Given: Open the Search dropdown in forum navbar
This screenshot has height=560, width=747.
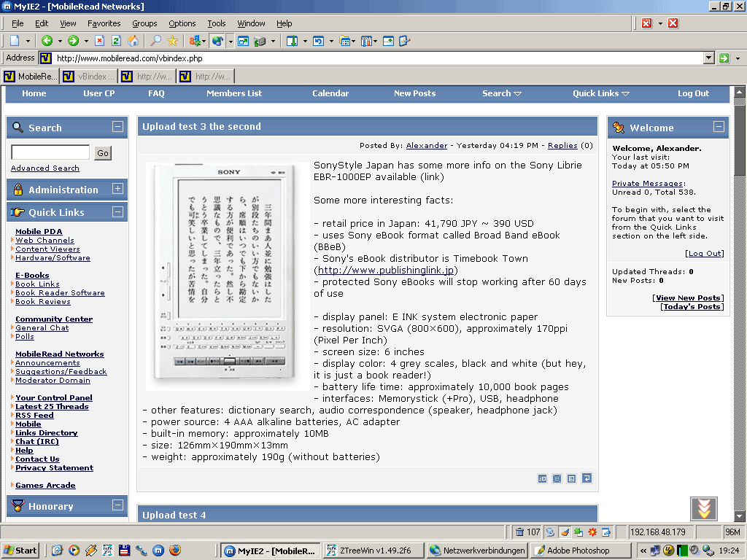Looking at the screenshot, I should [x=502, y=94].
